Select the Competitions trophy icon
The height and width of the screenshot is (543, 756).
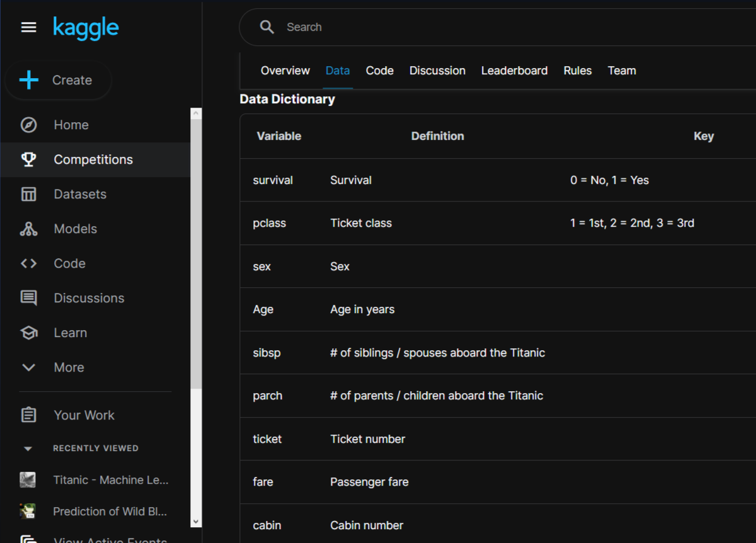(28, 159)
